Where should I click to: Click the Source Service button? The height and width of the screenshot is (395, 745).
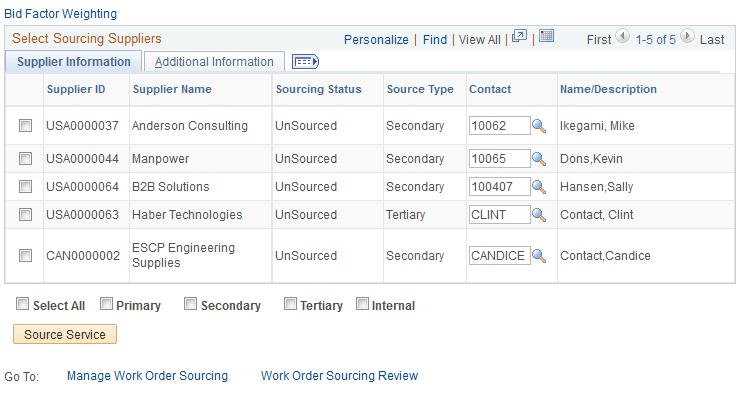(65, 335)
